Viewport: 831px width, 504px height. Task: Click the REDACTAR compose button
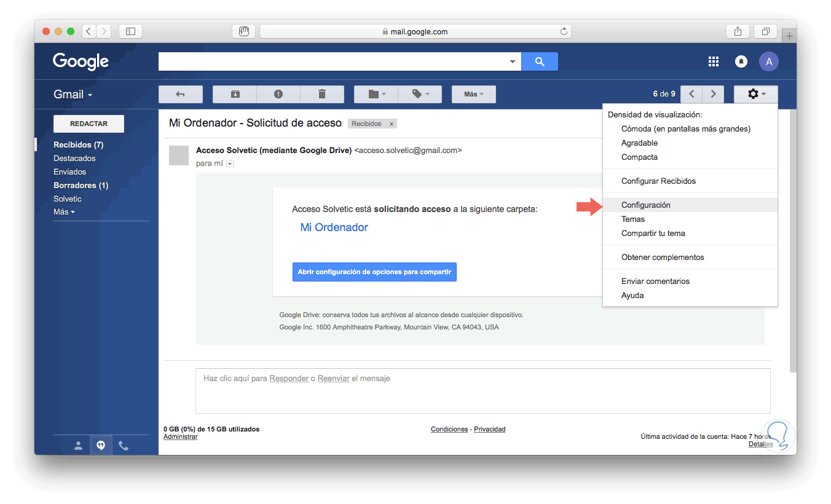(x=89, y=124)
